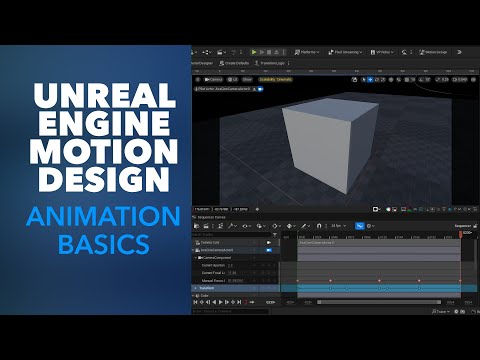Click the Motion Design toolbar button
Viewport: 480px width, 360px height.
tap(433, 52)
